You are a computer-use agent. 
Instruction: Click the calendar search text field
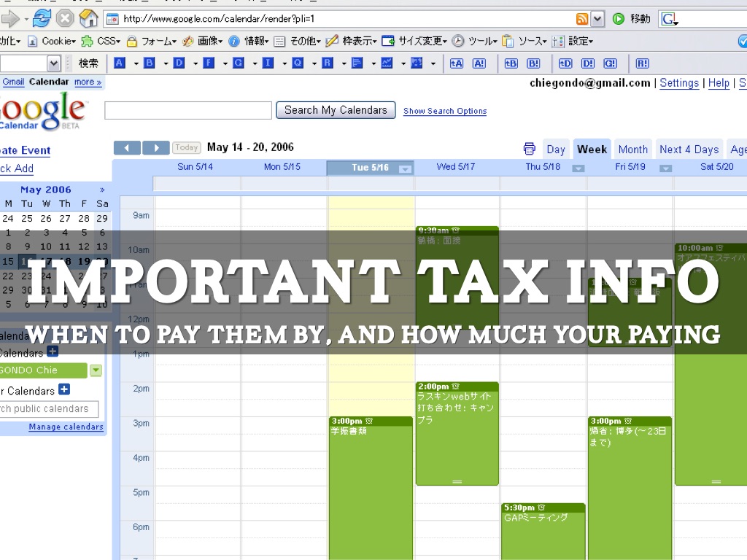tap(188, 111)
